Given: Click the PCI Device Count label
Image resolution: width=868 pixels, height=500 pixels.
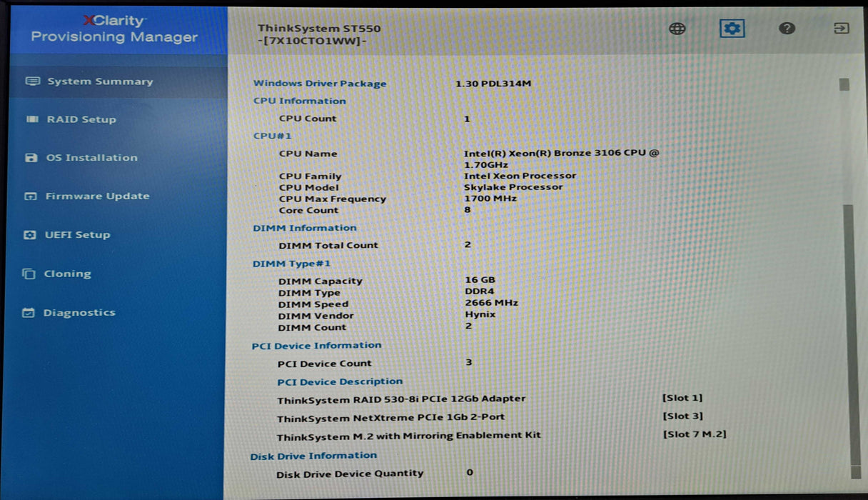Looking at the screenshot, I should (x=325, y=363).
